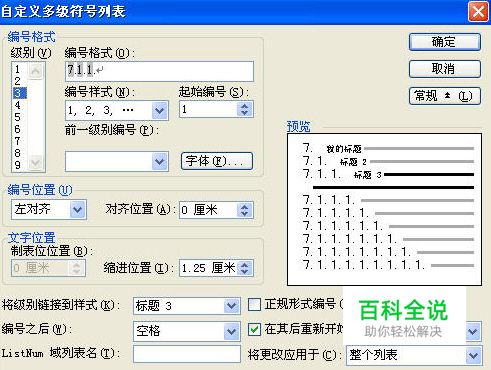Image resolution: width=491 pixels, height=370 pixels.
Task: Collapse options with the 常规 button
Action: [x=445, y=96]
